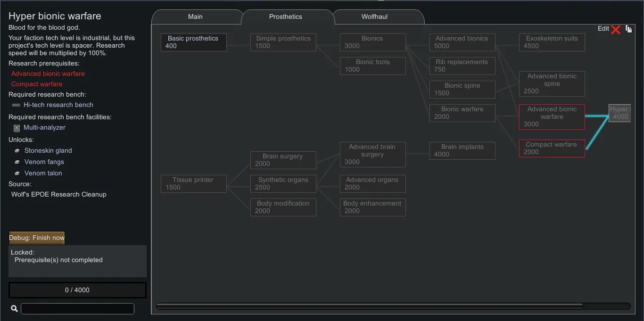644x321 pixels.
Task: Click the Compact warfare prerequisite link
Action: pyautogui.click(x=37, y=84)
